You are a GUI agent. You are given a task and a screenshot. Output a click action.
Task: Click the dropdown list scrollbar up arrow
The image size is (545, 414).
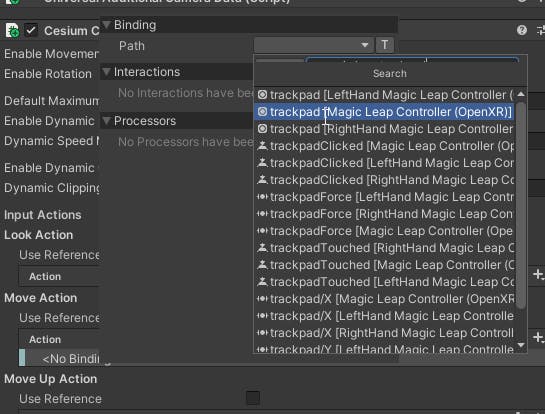pyautogui.click(x=521, y=94)
